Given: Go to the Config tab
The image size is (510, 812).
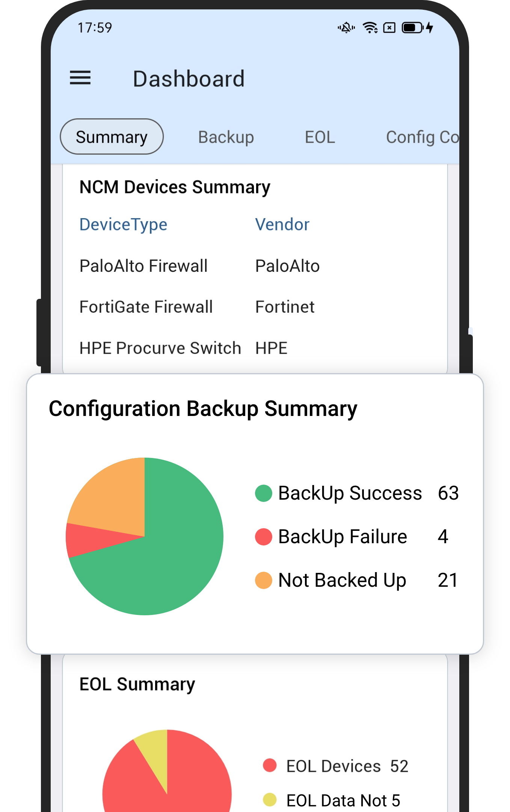Looking at the screenshot, I should point(422,137).
